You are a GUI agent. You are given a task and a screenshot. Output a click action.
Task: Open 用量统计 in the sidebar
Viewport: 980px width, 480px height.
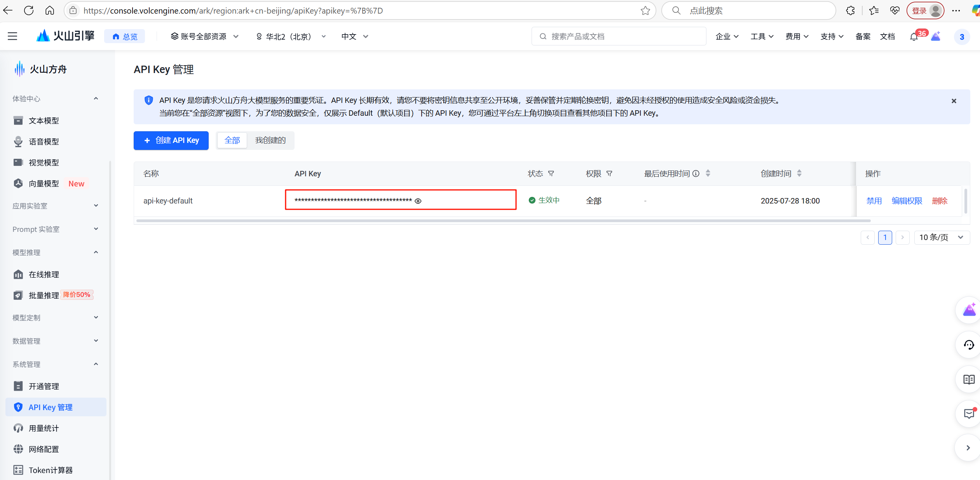44,428
